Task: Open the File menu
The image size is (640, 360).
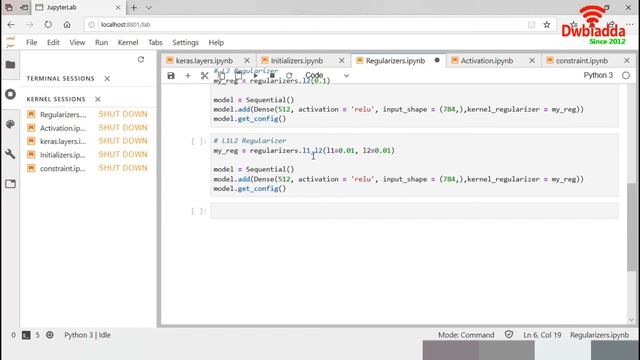Action: [x=31, y=42]
